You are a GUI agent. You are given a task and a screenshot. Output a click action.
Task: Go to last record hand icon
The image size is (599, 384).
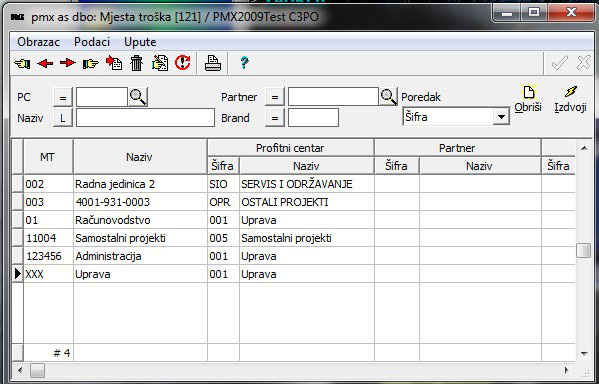(x=91, y=63)
